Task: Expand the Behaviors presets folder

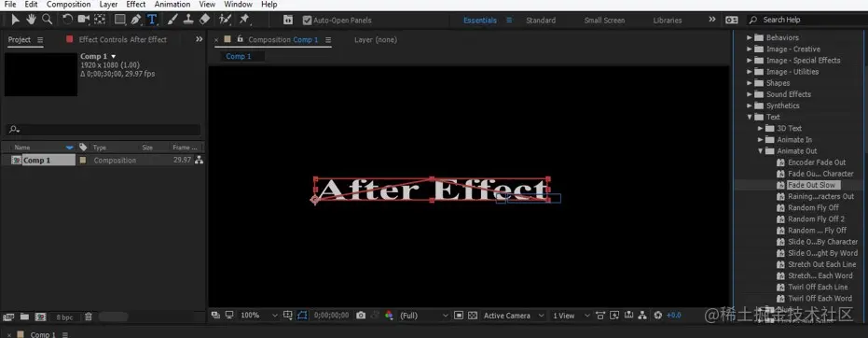Action: [750, 37]
